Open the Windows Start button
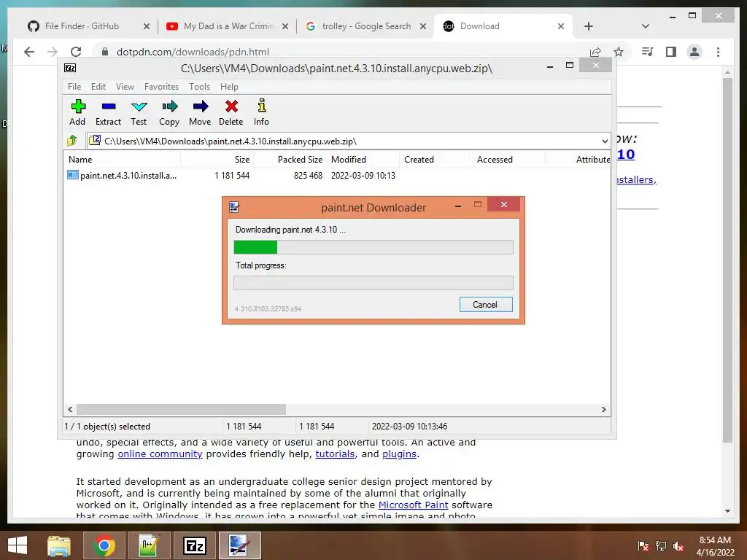This screenshot has width=747, height=560. click(x=18, y=545)
